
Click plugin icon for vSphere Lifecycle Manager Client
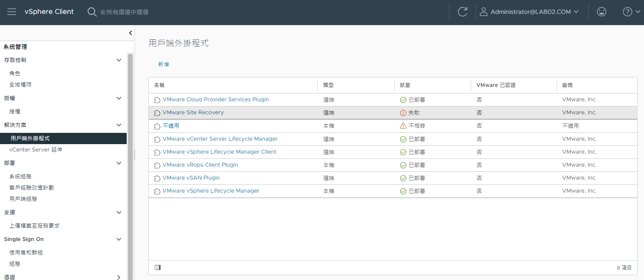click(x=157, y=152)
